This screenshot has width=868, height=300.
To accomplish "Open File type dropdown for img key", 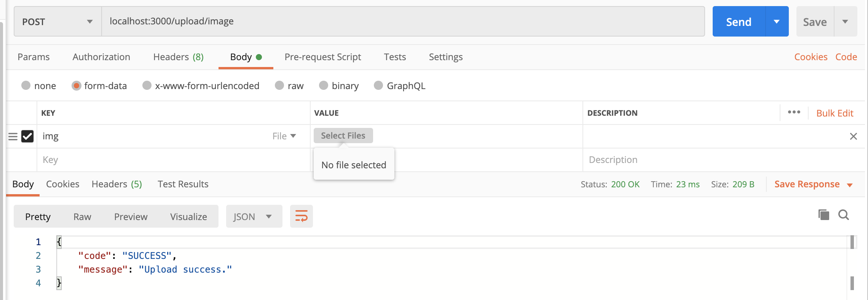I will 284,136.
